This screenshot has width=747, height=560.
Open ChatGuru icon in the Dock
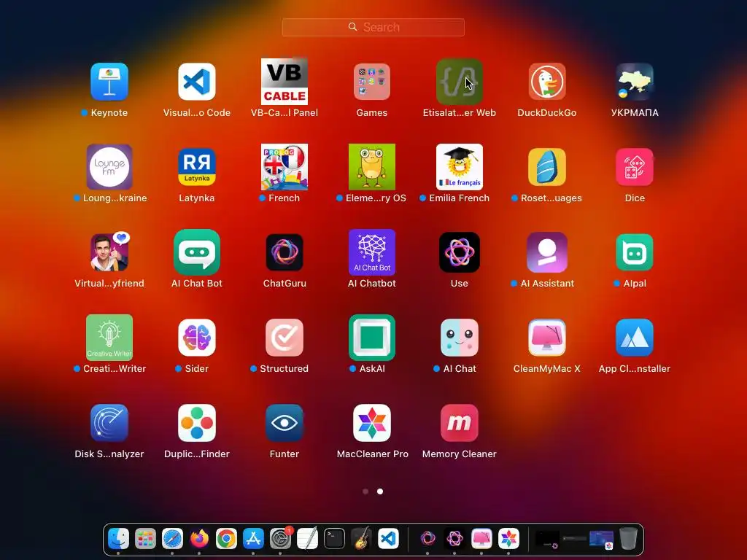click(x=427, y=539)
